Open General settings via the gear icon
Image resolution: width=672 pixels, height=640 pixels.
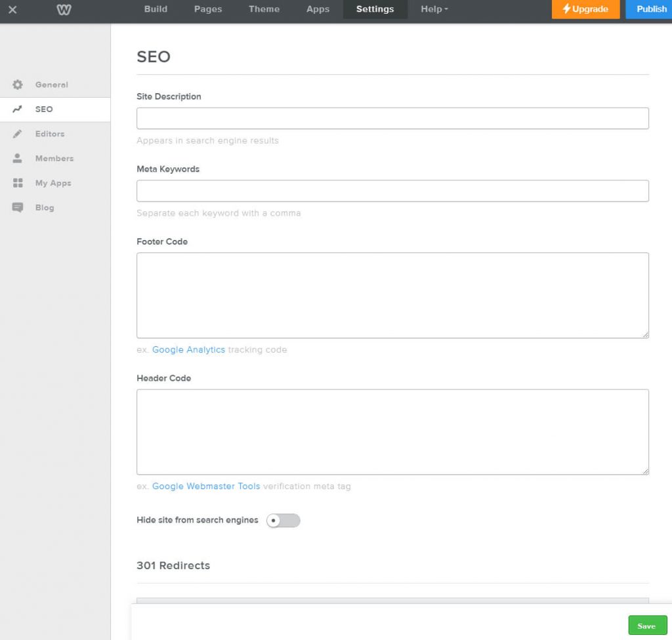[19, 85]
